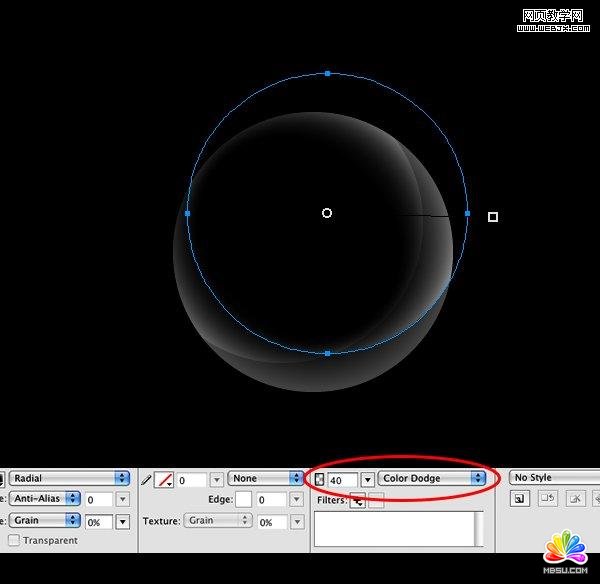The image size is (600, 584).
Task: Expand the Anti-Alias edge dropdown
Action: pos(46,499)
